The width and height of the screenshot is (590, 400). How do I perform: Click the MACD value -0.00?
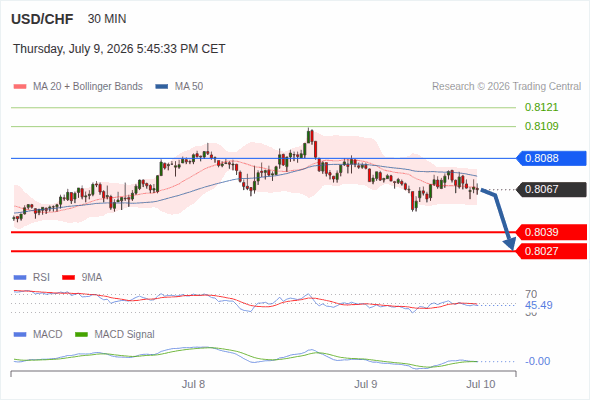(x=537, y=361)
